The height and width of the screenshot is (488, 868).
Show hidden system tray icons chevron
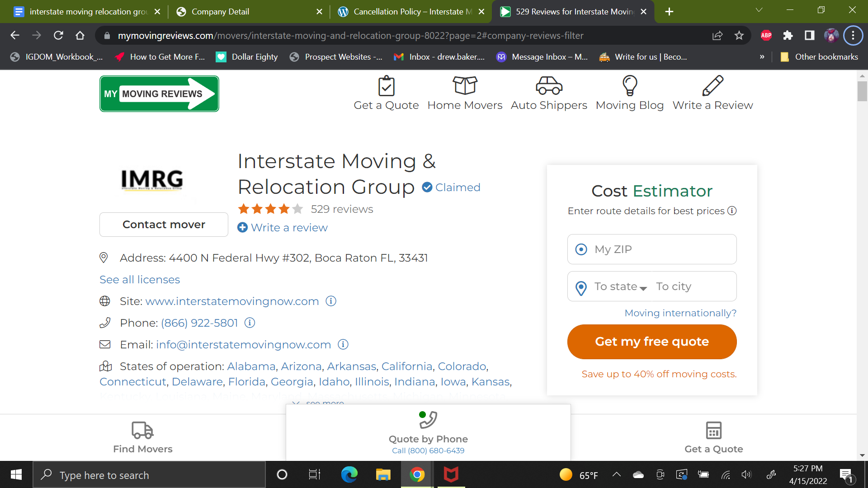tap(617, 474)
